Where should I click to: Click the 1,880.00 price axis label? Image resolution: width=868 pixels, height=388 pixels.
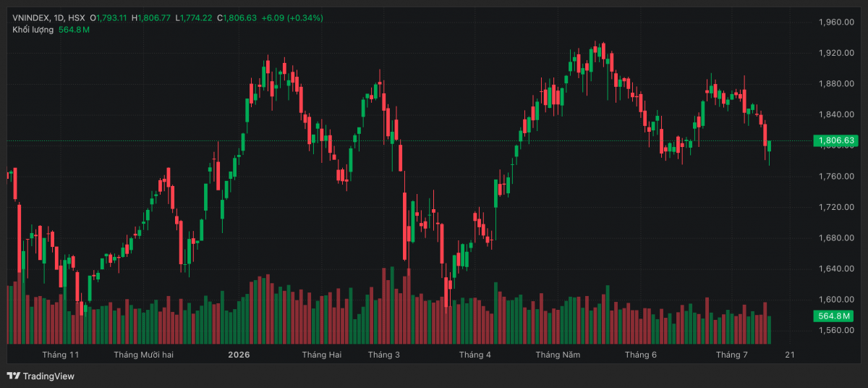[x=835, y=84]
